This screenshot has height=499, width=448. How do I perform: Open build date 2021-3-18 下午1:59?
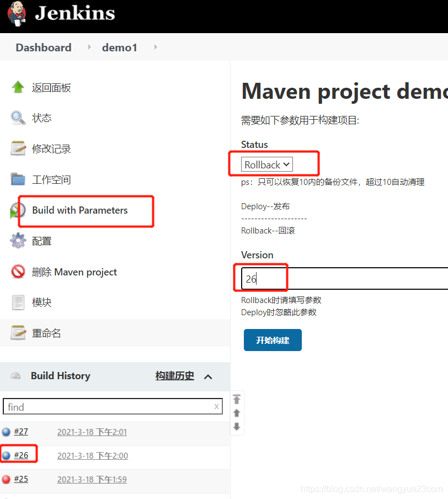[x=92, y=479]
